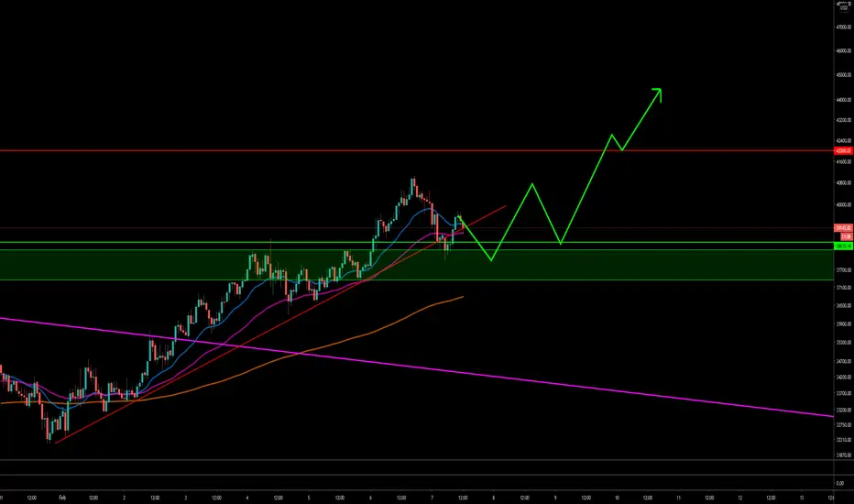854x504 pixels.
Task: Click the day 10 label on time axis
Action: 617,498
